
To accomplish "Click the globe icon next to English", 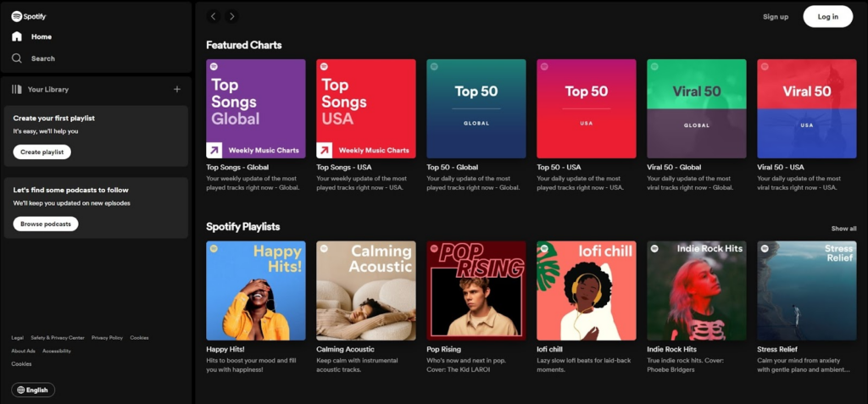I will 21,390.
